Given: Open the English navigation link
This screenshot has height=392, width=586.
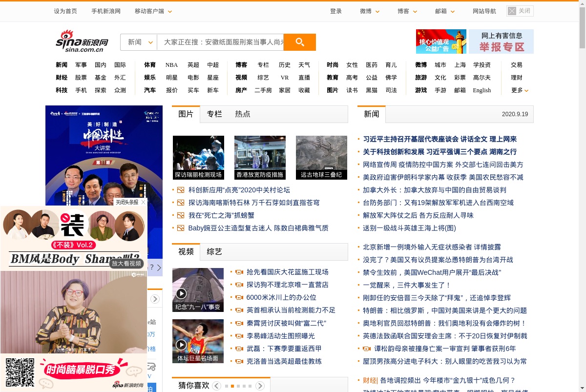Looking at the screenshot, I should pos(481,90).
